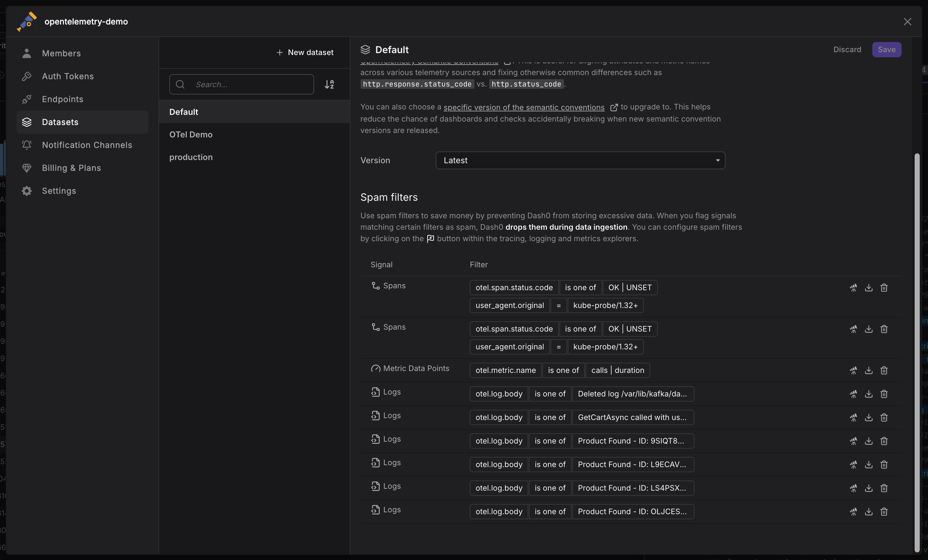928x560 pixels.
Task: Click the Save button
Action: pyautogui.click(x=886, y=50)
